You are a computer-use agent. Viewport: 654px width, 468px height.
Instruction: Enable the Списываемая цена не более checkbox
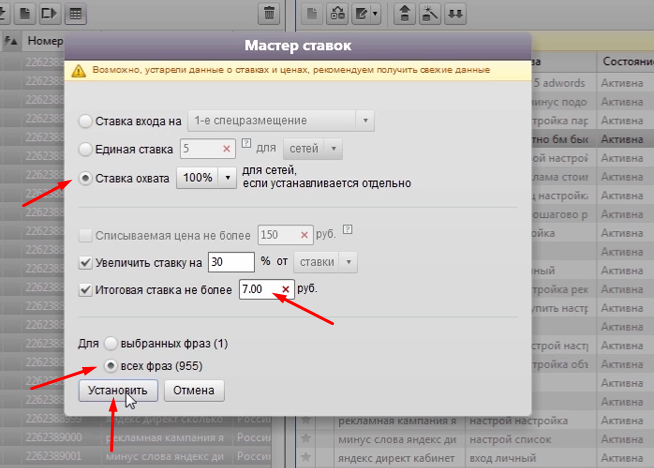click(x=86, y=235)
